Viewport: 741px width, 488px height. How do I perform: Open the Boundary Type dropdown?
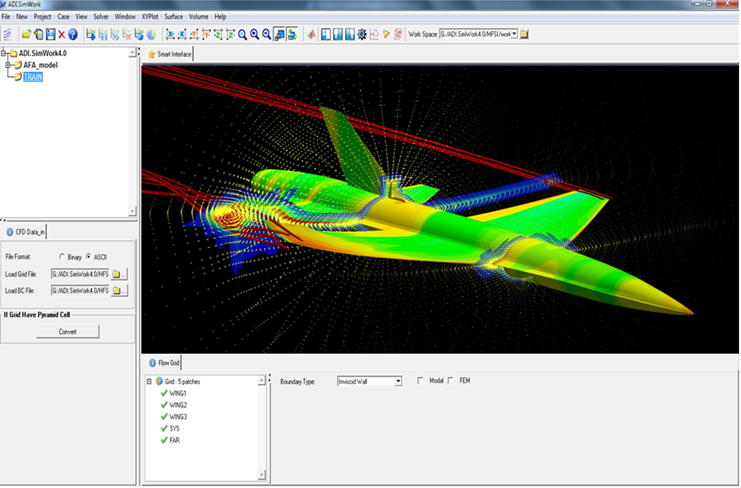point(397,381)
